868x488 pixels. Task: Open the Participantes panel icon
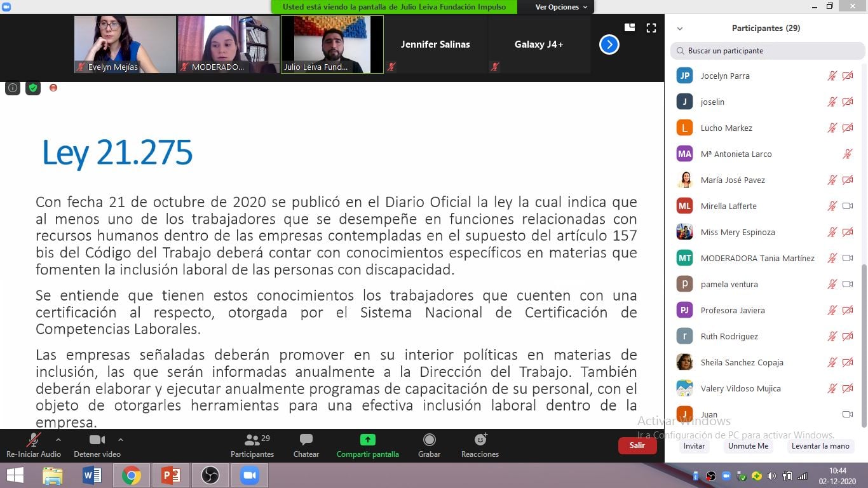[252, 440]
